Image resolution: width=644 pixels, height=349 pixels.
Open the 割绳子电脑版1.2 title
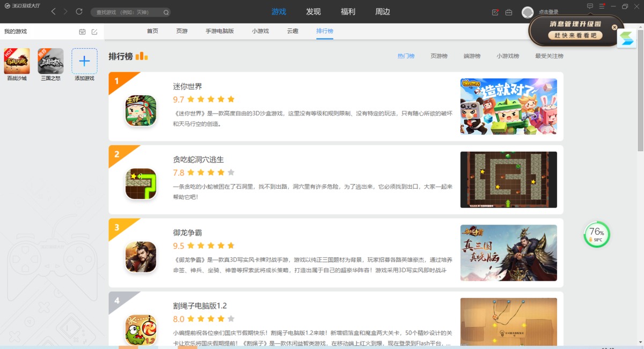200,306
